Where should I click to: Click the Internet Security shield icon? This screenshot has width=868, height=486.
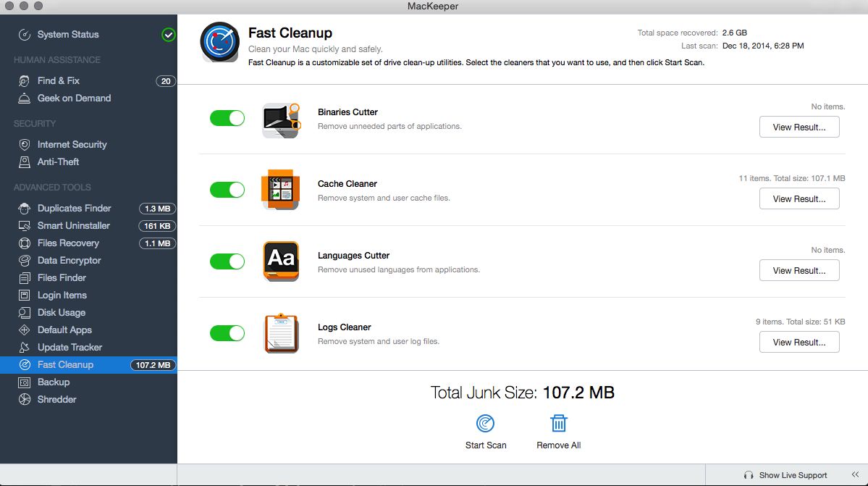[25, 144]
